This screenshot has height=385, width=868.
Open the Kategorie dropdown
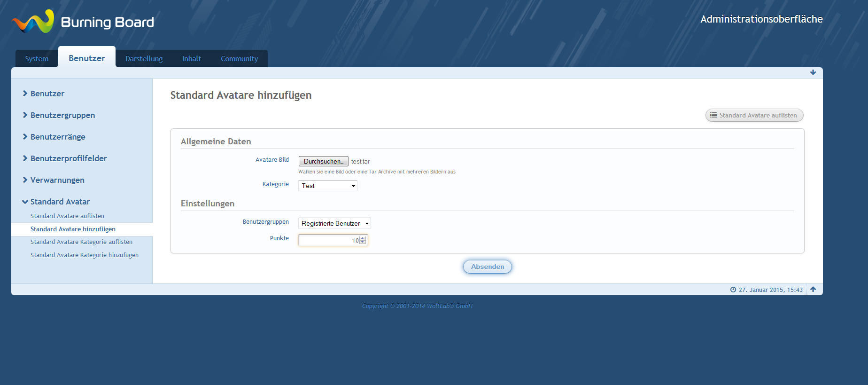coord(328,186)
